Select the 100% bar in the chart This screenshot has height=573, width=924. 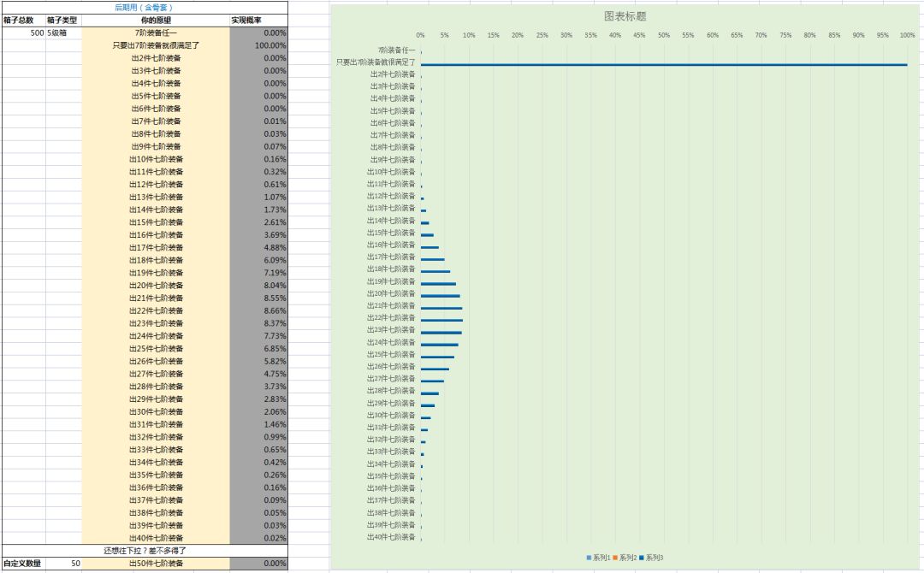pos(663,64)
